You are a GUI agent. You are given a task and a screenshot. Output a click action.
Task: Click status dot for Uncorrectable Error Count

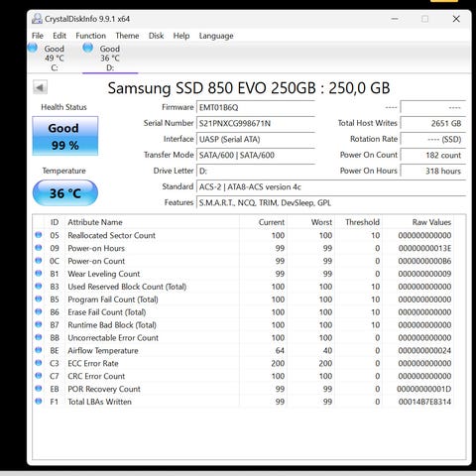pyautogui.click(x=39, y=337)
